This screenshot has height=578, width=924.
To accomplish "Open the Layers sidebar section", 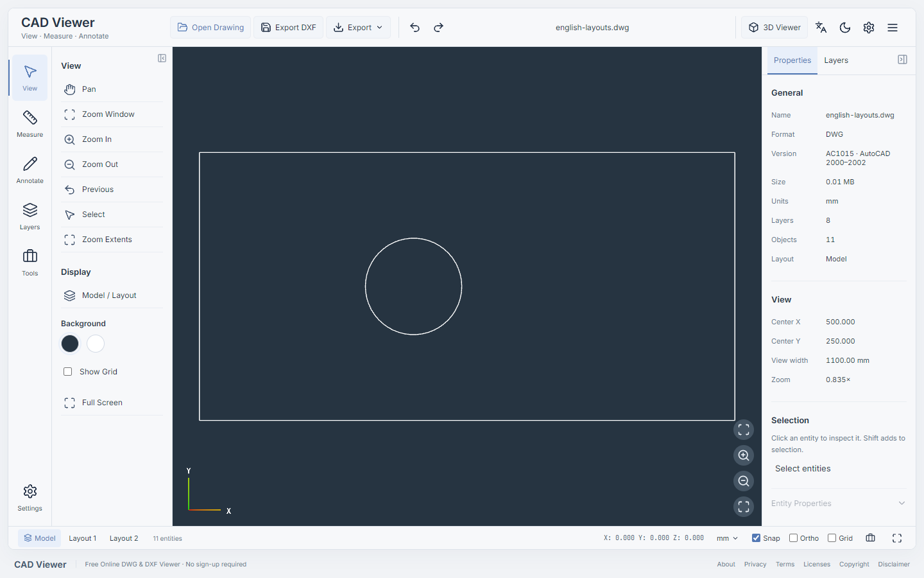I will click(30, 216).
